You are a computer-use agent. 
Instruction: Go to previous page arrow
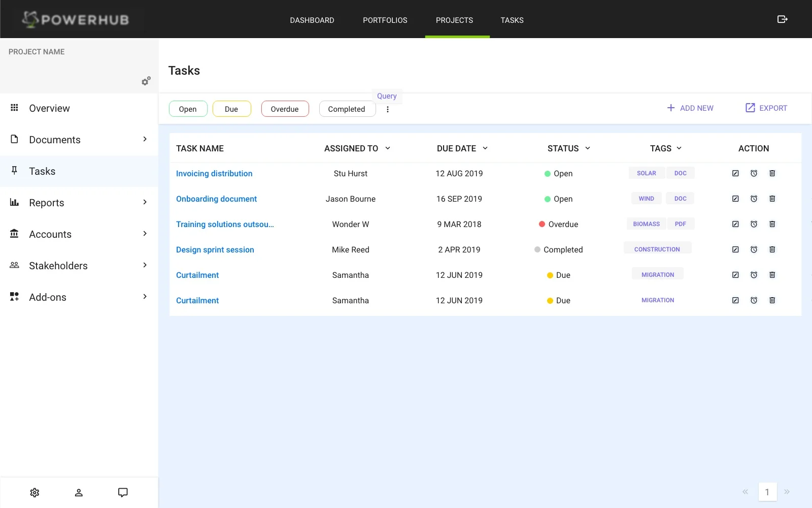[x=745, y=492]
